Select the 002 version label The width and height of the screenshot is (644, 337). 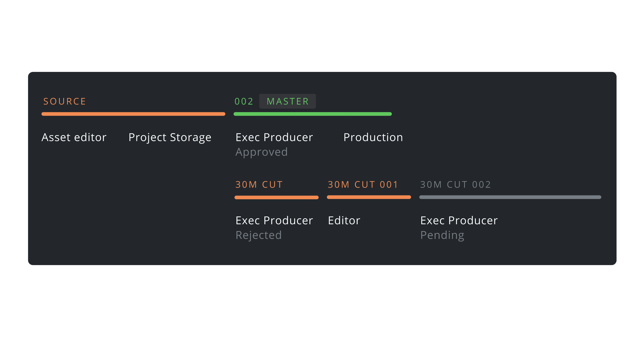[x=244, y=101]
